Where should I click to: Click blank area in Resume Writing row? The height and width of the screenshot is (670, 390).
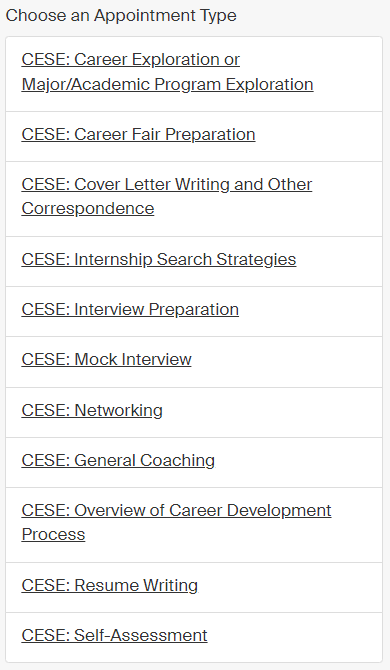[x=290, y=587]
